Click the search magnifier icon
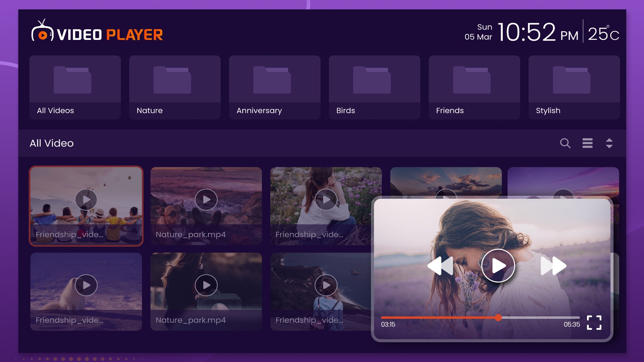This screenshot has height=362, width=644. (x=565, y=143)
